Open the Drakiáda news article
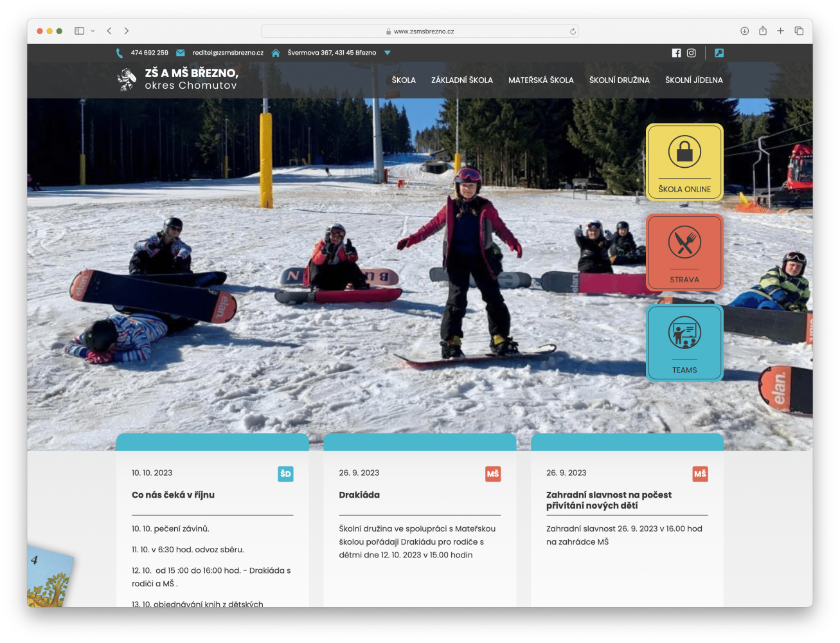 tap(359, 495)
